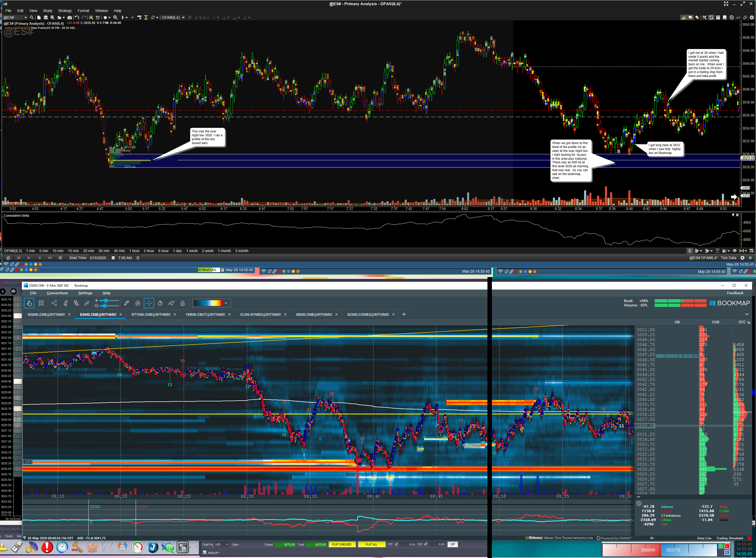The image size is (756, 558).
Task: Click the FLAT ALL button
Action: point(372,544)
